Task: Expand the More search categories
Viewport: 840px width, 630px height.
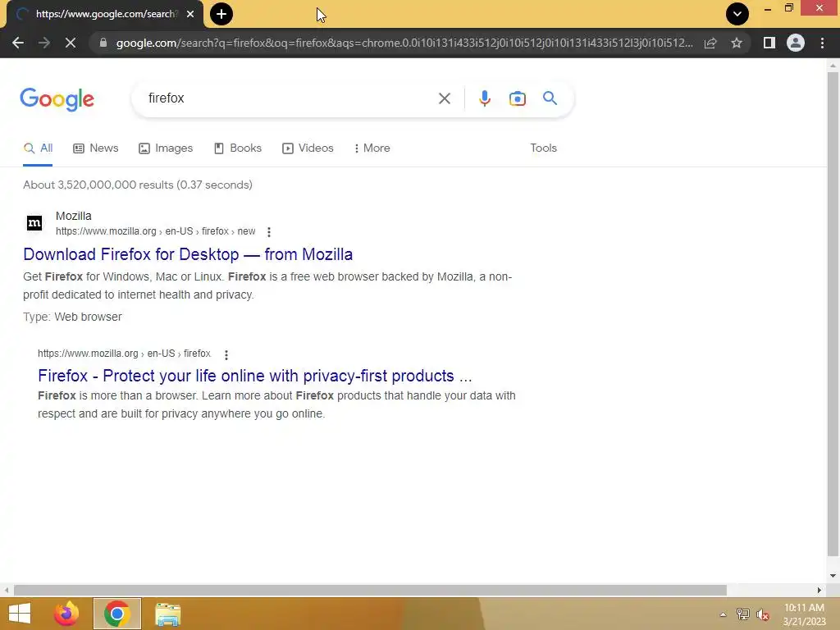Action: [372, 148]
